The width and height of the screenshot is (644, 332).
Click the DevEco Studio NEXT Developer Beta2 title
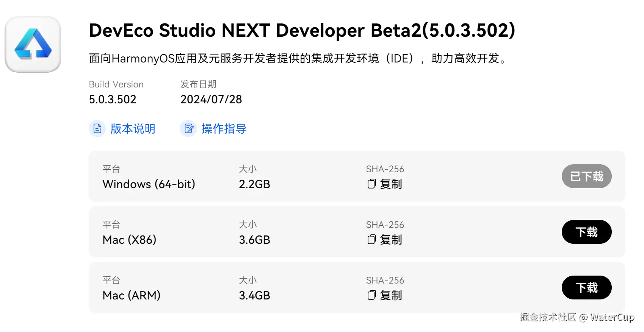[302, 31]
